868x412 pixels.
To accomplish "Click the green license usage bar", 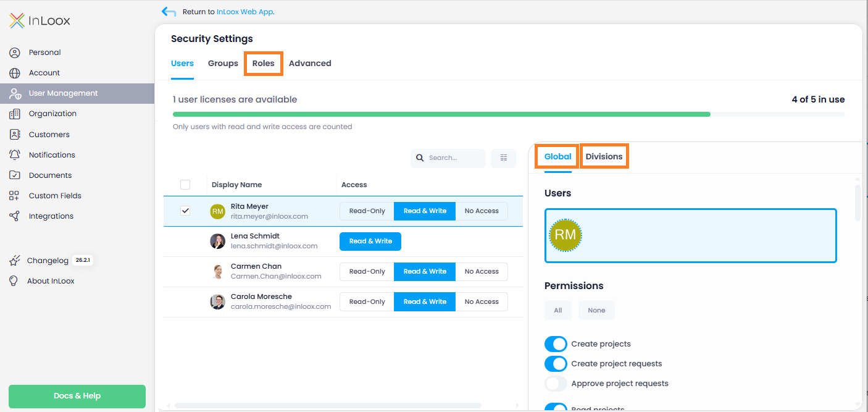I will coord(441,114).
